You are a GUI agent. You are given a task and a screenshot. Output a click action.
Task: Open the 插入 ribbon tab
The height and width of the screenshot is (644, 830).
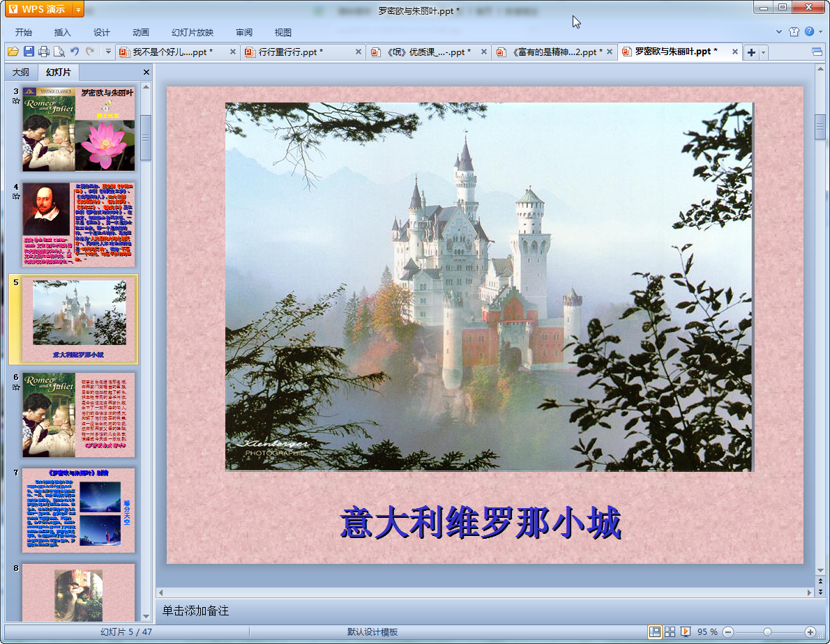click(x=63, y=32)
